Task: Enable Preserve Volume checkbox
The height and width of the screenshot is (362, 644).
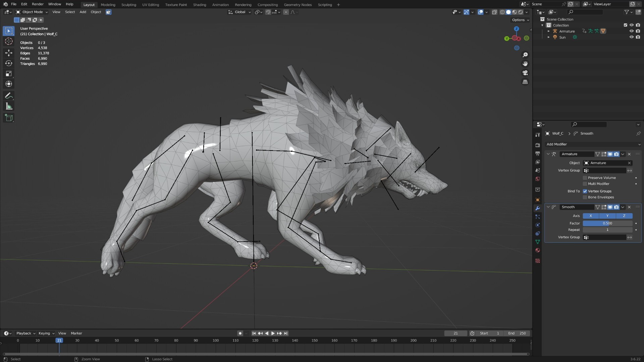Action: point(585,178)
